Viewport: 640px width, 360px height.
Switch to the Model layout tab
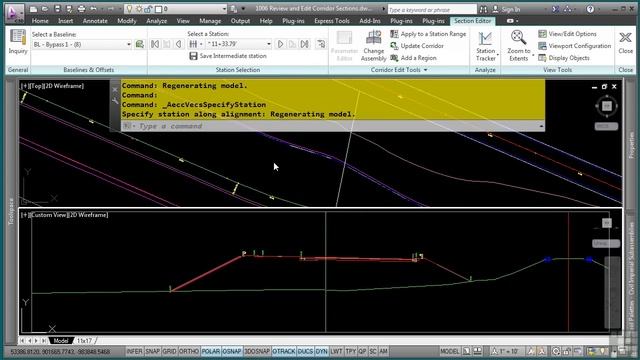click(x=61, y=340)
